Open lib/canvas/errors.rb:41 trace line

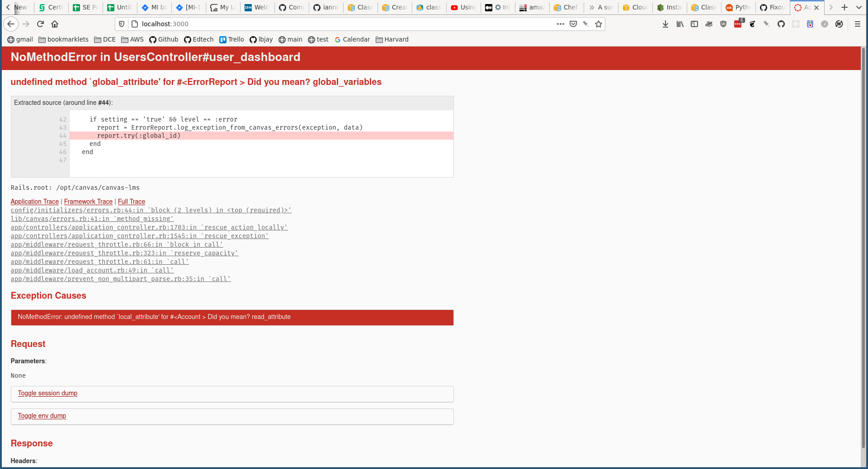(92, 219)
